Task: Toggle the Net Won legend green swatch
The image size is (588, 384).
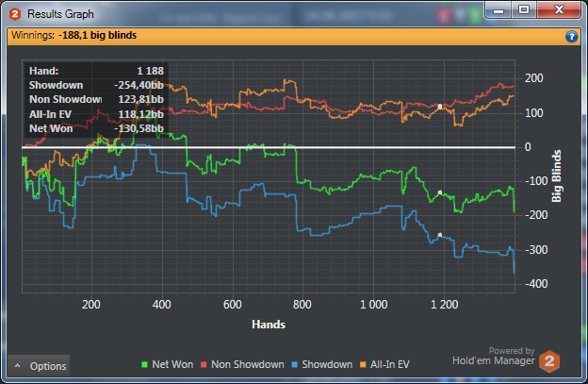Action: coord(144,364)
